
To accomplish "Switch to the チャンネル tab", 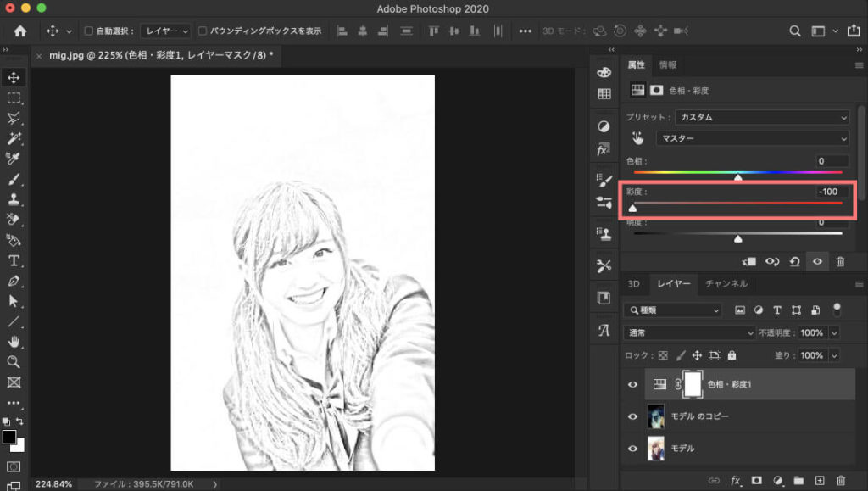I will tap(726, 283).
